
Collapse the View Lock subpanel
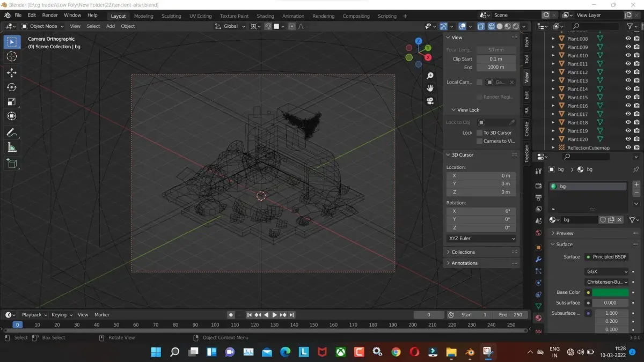click(468, 110)
